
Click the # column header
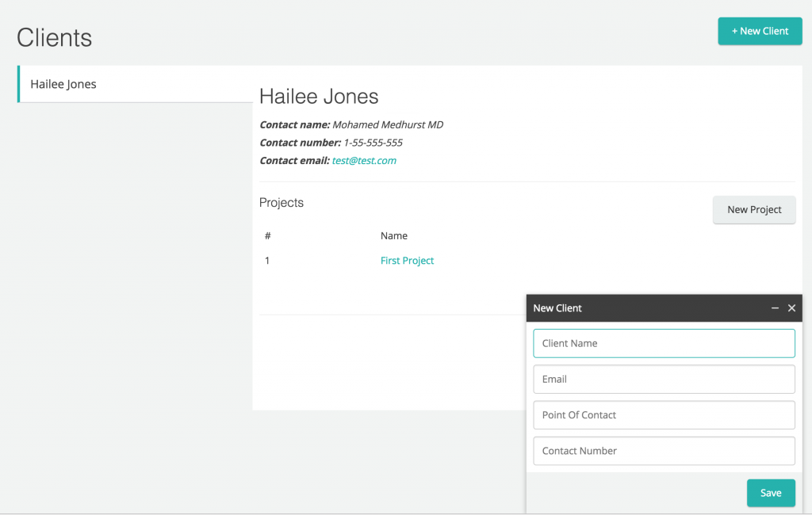[267, 235]
